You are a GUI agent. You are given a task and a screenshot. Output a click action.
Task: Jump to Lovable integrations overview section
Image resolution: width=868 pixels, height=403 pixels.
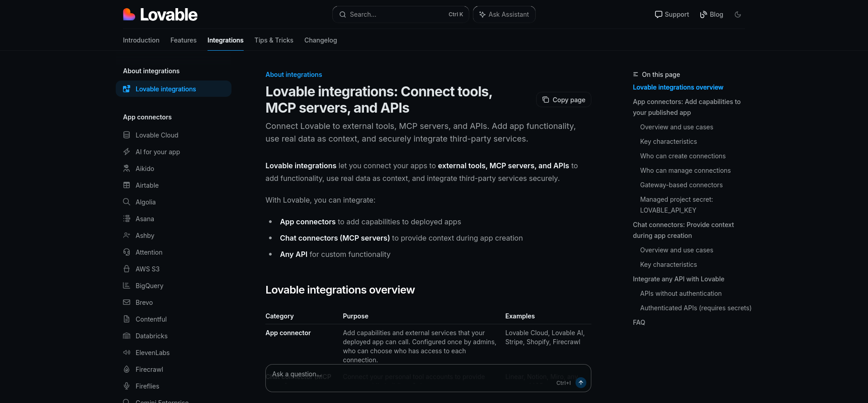678,87
